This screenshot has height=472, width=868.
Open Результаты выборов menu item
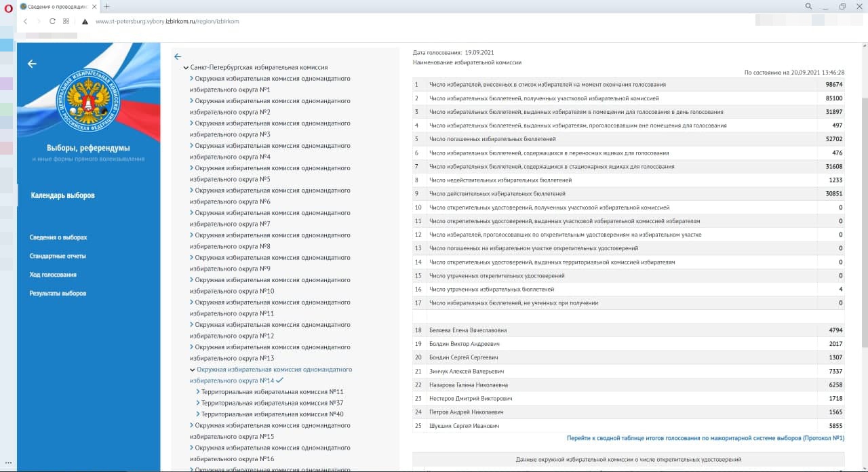(x=58, y=294)
